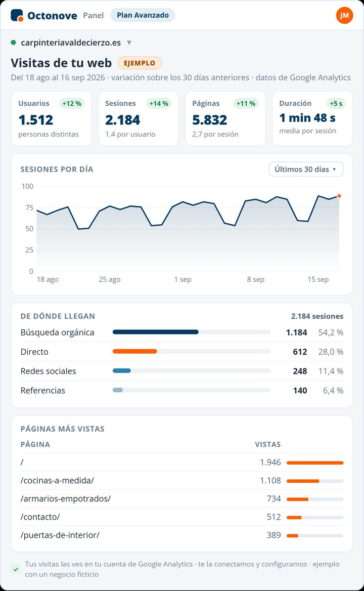The image size is (364, 591).
Task: Click the +11 % change badge
Action: pyautogui.click(x=246, y=103)
